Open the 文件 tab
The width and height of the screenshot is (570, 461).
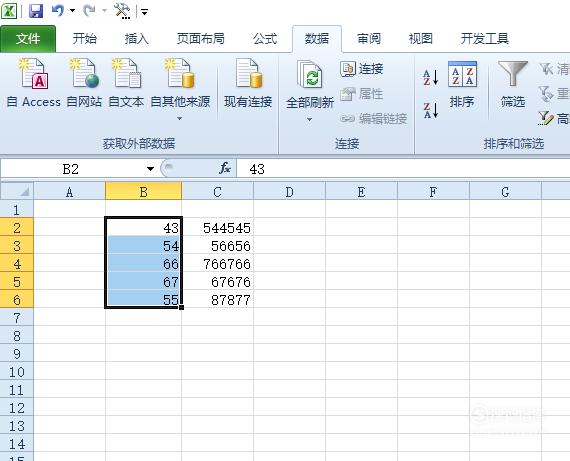click(28, 39)
